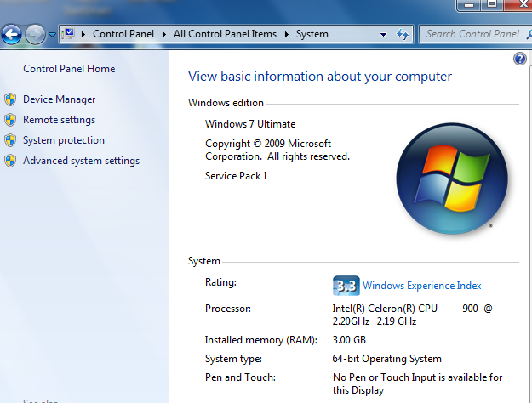This screenshot has height=403, width=532.
Task: Navigate to All Control Panel Items breadcrumb
Action: click(x=226, y=34)
